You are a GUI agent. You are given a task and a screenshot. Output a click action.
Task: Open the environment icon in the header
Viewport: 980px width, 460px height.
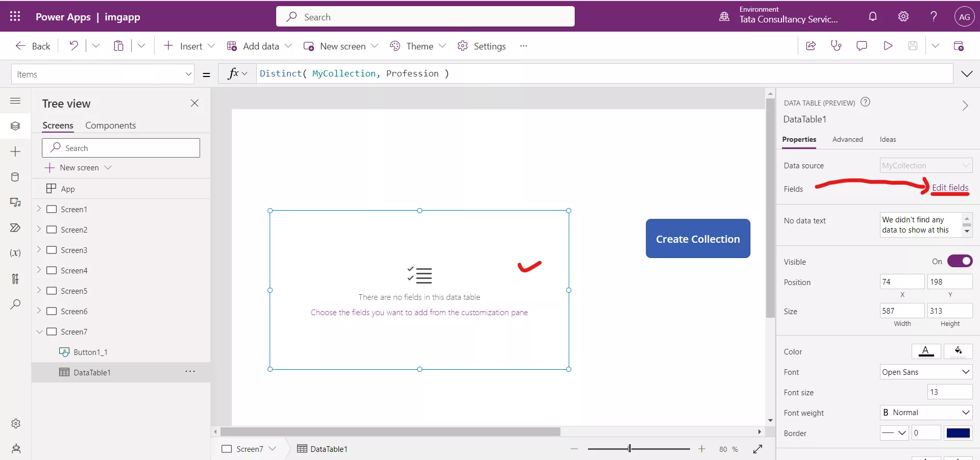724,16
